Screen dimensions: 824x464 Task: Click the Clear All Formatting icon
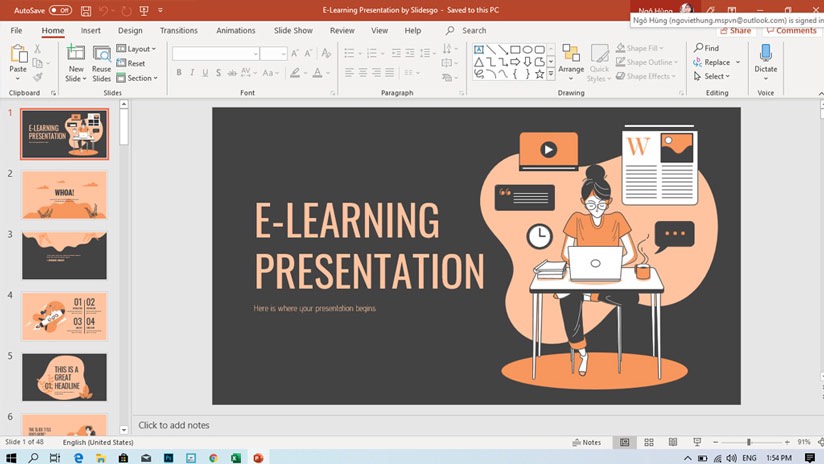326,53
